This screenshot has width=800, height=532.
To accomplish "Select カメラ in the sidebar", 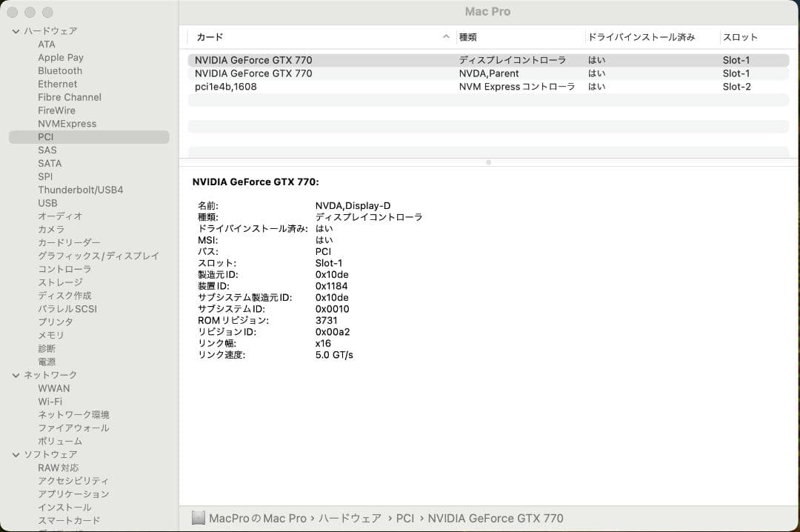I will tap(51, 230).
